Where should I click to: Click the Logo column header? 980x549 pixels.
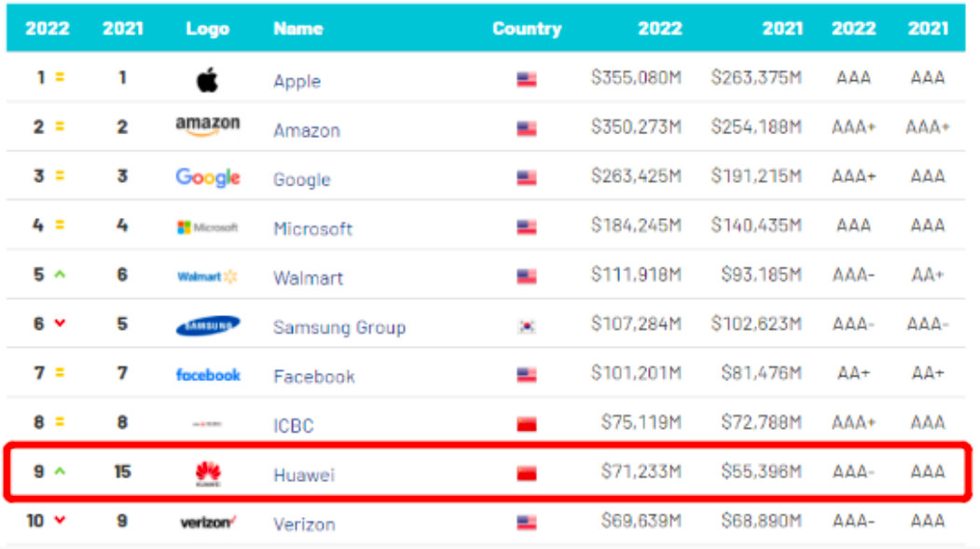[x=207, y=29]
